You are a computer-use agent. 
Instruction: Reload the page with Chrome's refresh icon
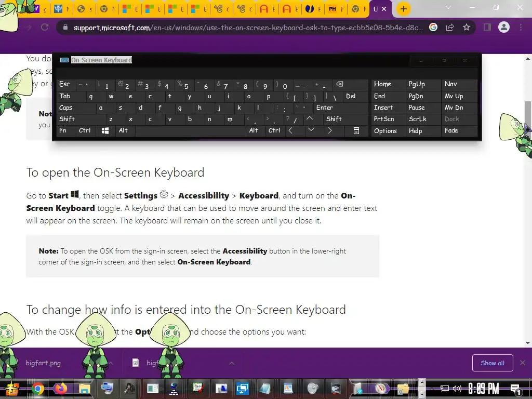[x=45, y=27]
